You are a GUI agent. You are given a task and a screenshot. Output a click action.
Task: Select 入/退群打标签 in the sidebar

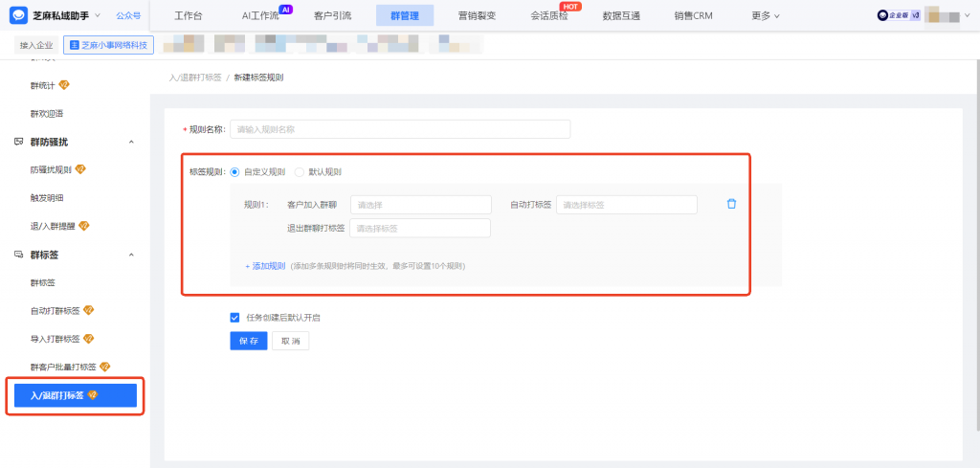[75, 395]
